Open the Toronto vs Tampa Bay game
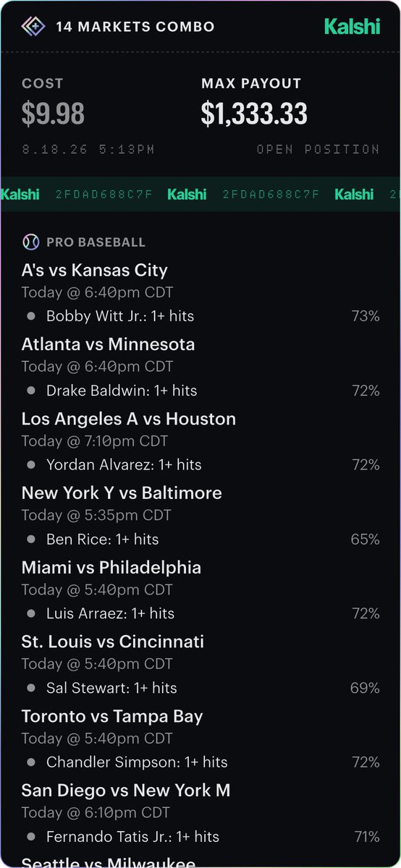Screen dimensions: 401x868 [x=112, y=717]
